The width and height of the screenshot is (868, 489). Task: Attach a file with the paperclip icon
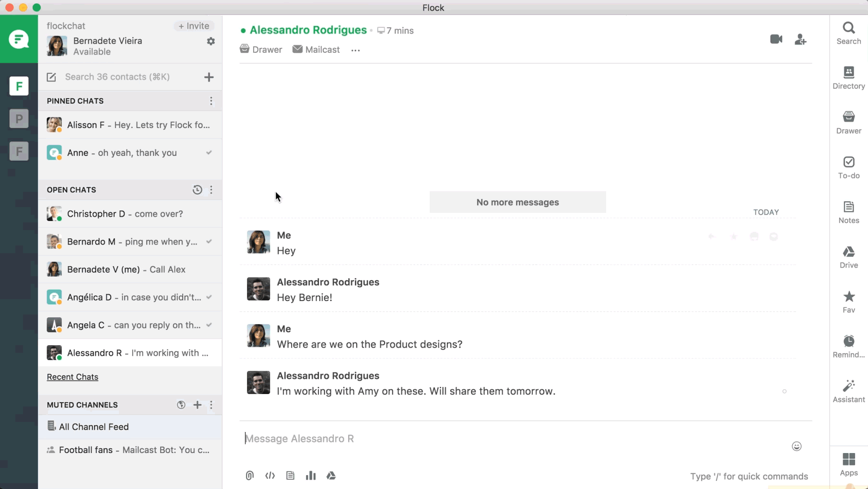tap(250, 476)
